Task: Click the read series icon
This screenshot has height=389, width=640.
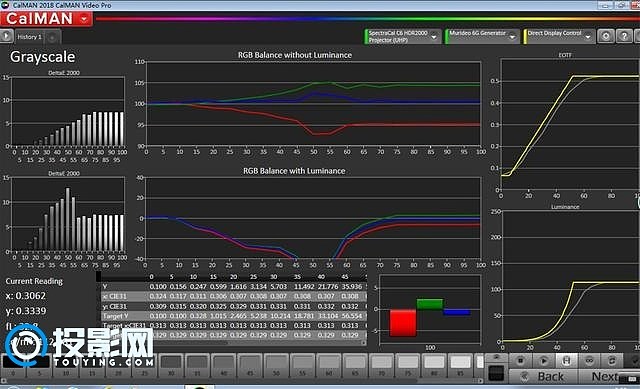Action: pos(566,361)
